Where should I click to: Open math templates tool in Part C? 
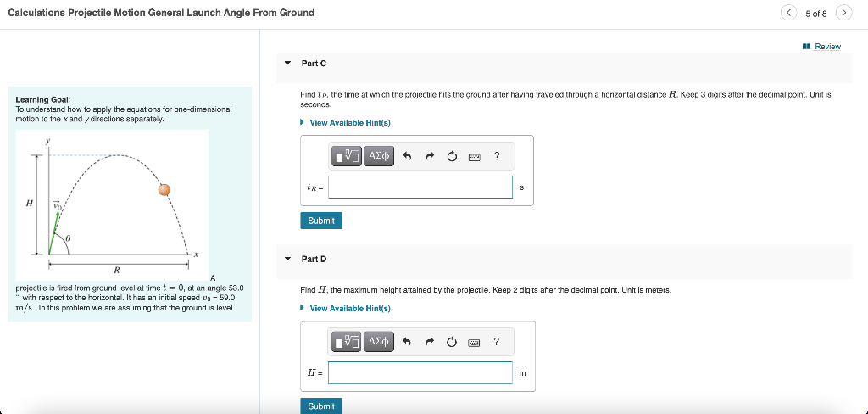(347, 156)
